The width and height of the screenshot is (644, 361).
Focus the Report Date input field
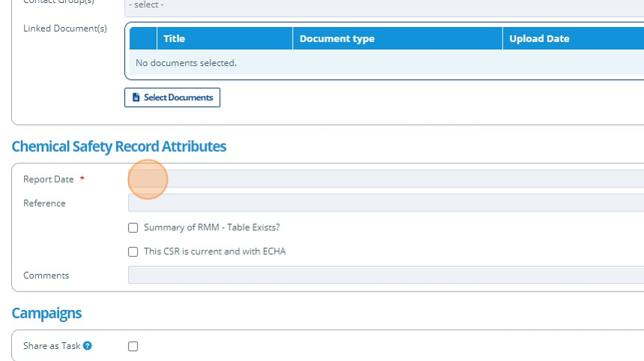click(x=386, y=179)
